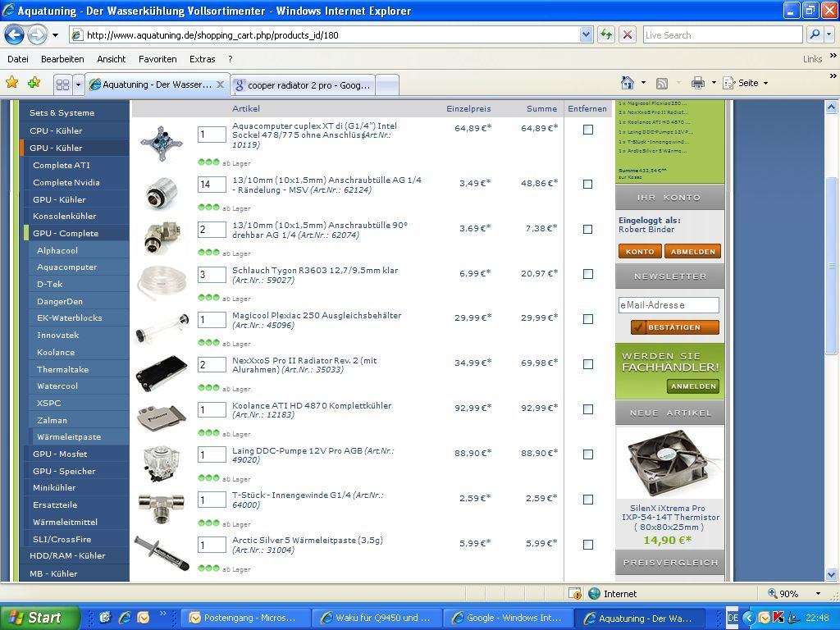
Task: Click the BESTÄTIGEN newsletter button
Action: (674, 326)
